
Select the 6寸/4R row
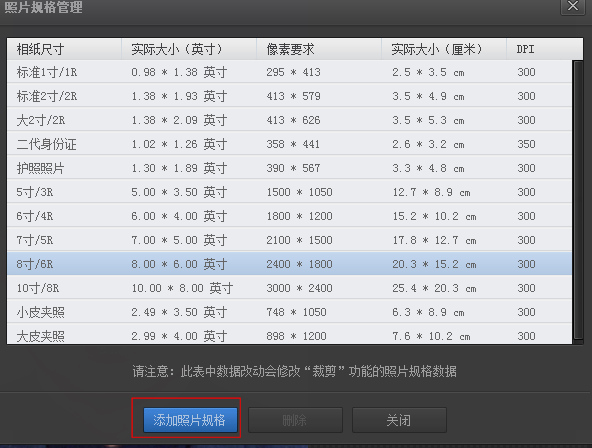tap(289, 216)
